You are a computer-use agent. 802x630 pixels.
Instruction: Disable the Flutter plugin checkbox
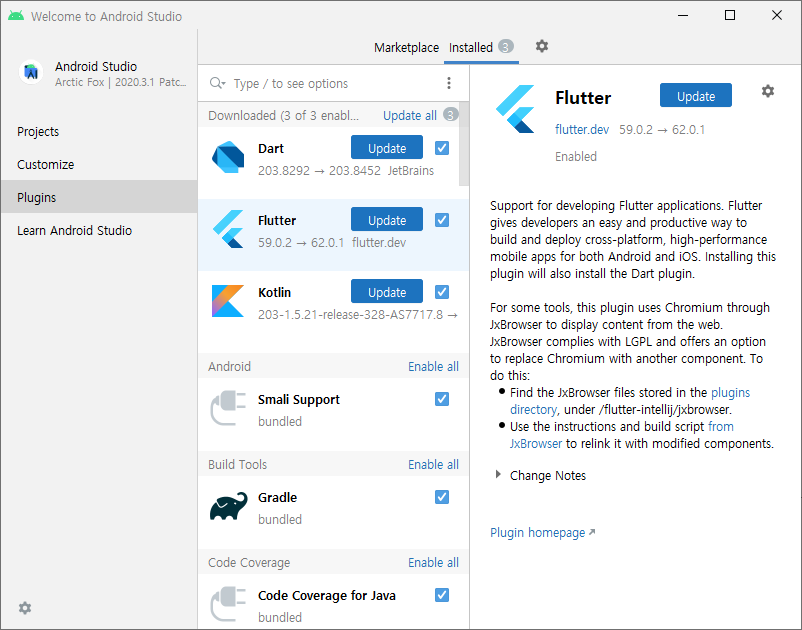coord(442,220)
